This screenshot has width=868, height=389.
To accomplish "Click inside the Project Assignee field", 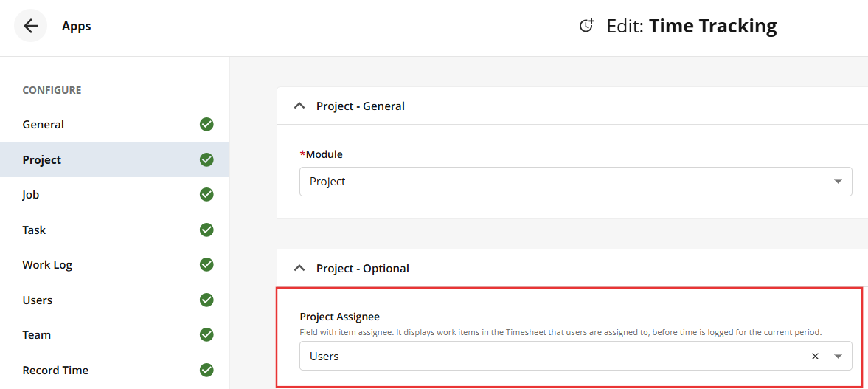I will tap(576, 356).
